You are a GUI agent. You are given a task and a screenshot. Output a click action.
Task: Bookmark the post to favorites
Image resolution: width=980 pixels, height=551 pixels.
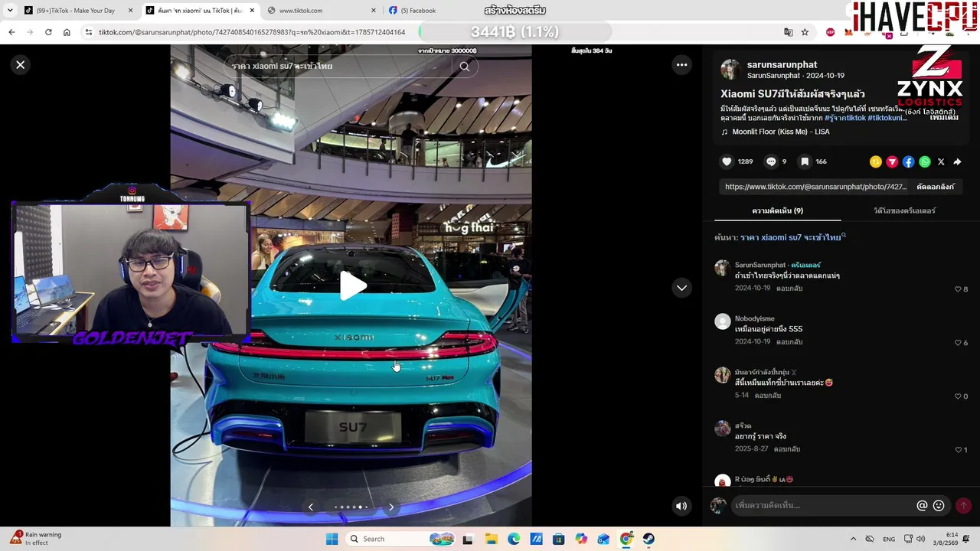(x=805, y=161)
